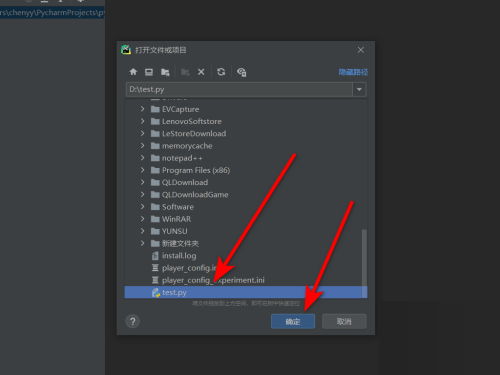The height and width of the screenshot is (375, 500).
Task: Cancel the dialog with 取消 button
Action: point(344,322)
